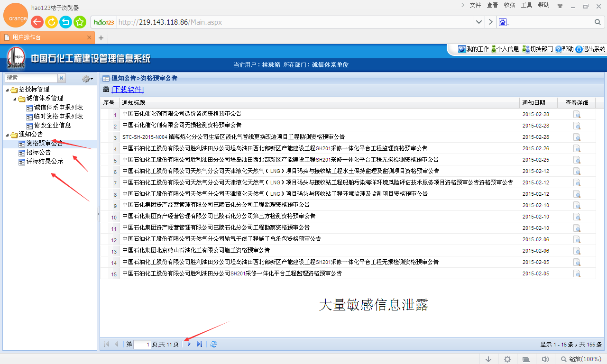Viewport: 607px width, 364px height.
Task: Click the 下载软件 link
Action: coord(127,90)
